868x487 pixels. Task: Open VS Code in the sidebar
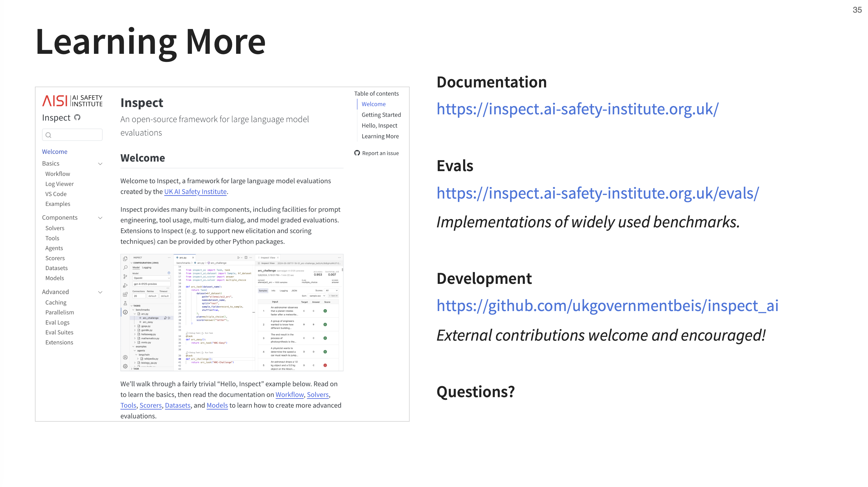point(56,194)
